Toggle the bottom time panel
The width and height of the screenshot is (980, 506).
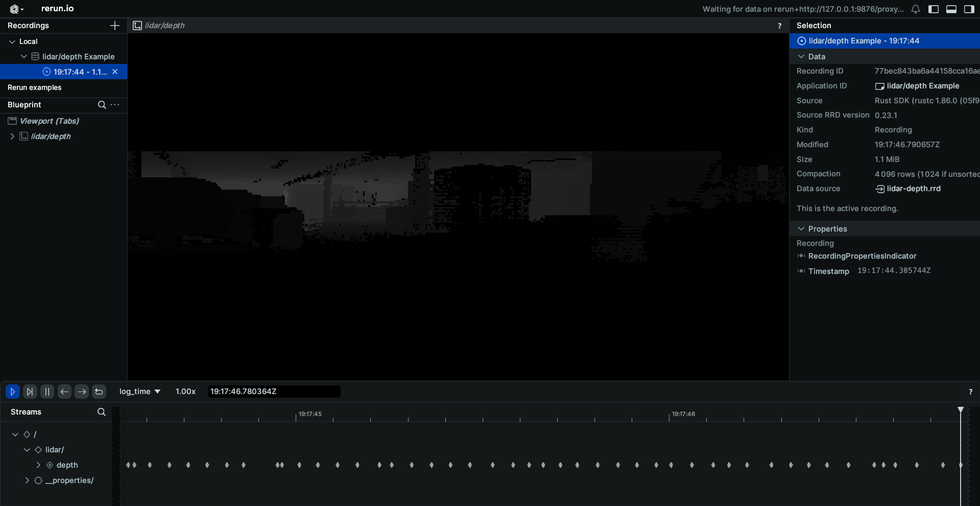pos(951,9)
